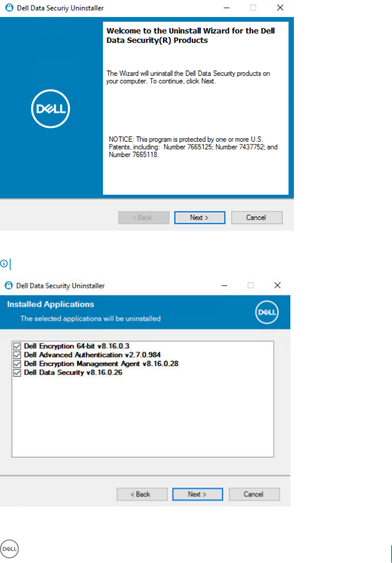392x563 pixels.
Task: Click the Dell logo in the Welcome wizard
Action: point(51,109)
